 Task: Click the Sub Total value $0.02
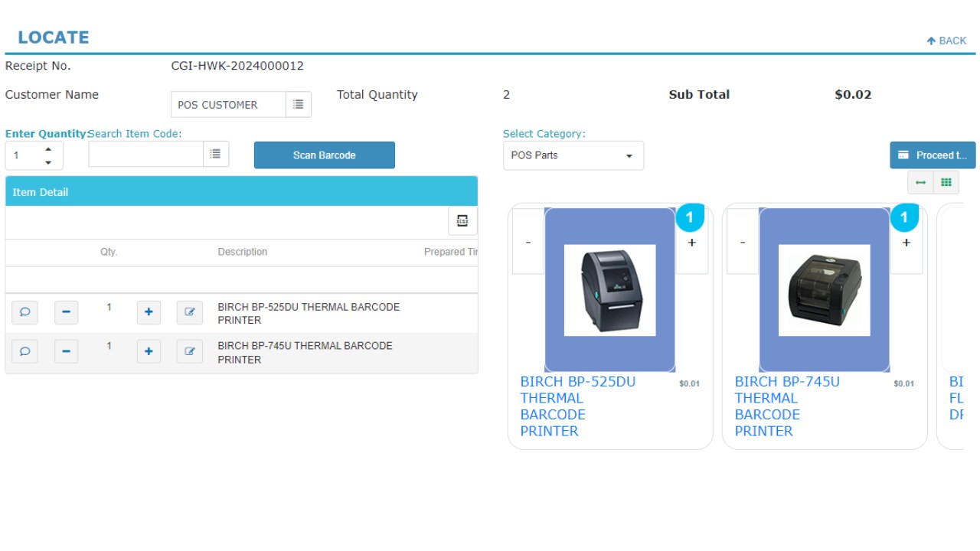point(853,95)
